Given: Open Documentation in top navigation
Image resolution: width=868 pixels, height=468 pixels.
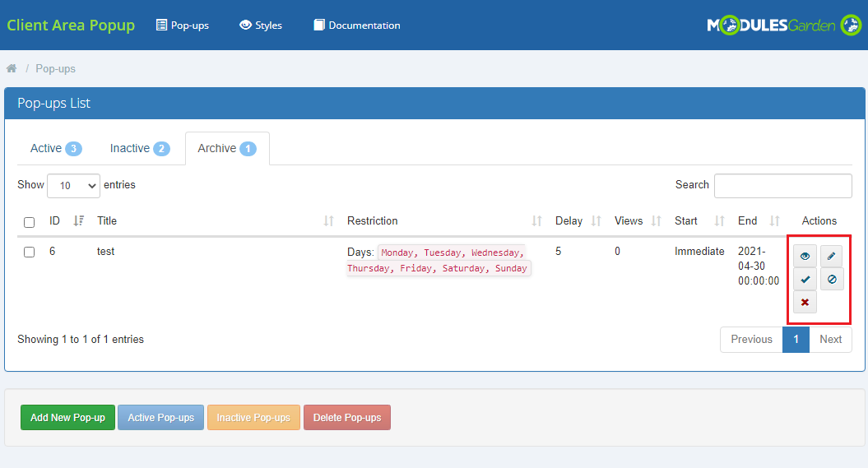Looking at the screenshot, I should tap(357, 25).
